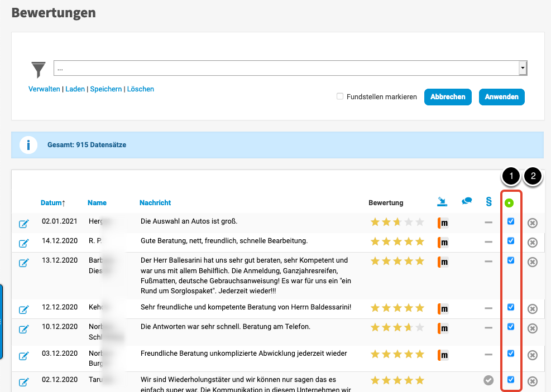
Task: Delete the 13.12.2020 review with X icon
Action: [x=533, y=262]
